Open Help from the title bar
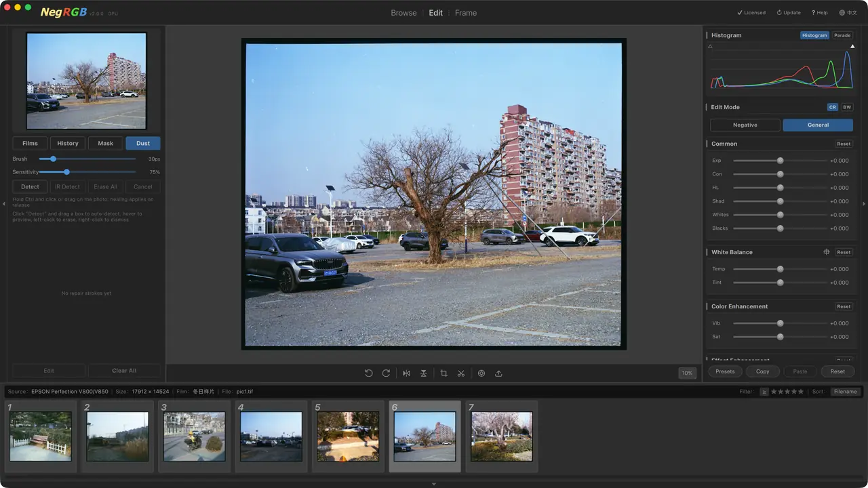868x488 pixels. pyautogui.click(x=820, y=13)
